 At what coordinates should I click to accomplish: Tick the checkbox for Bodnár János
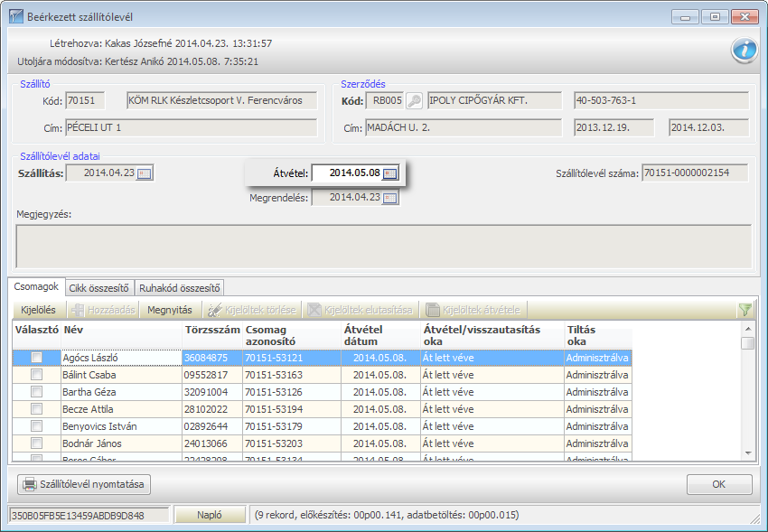pos(36,443)
